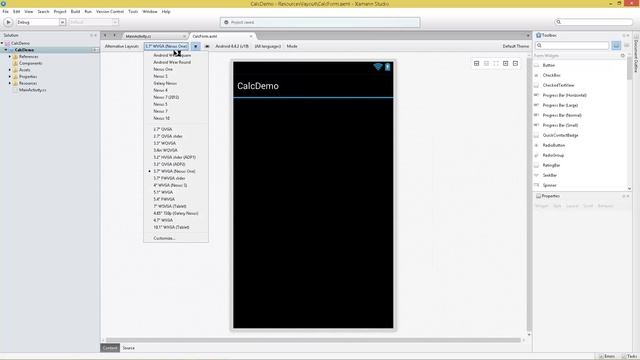This screenshot has height=360, width=640.
Task: Click the Button widget icon in Toolbox
Action: [x=537, y=65]
